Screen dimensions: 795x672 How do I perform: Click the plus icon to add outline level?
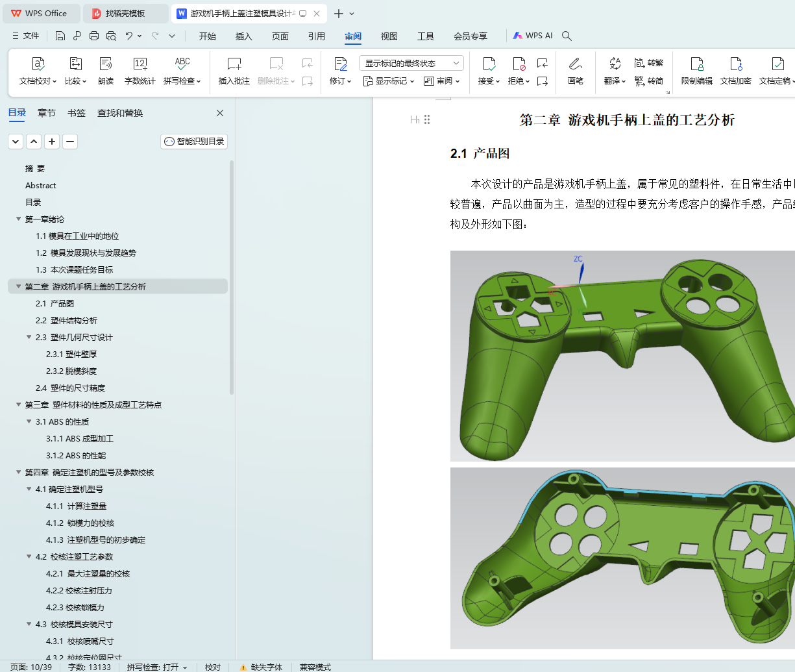[x=52, y=142]
